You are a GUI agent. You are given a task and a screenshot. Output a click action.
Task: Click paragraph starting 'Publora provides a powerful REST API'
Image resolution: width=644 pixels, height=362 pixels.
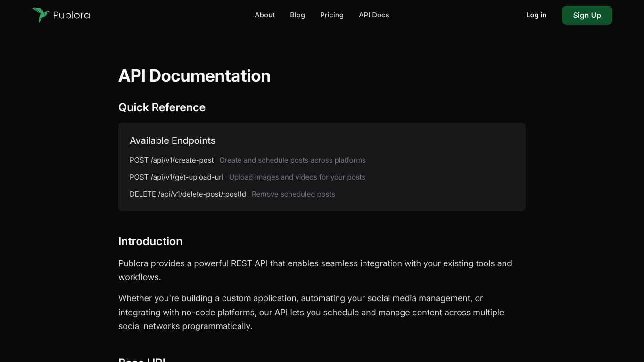pyautogui.click(x=315, y=270)
